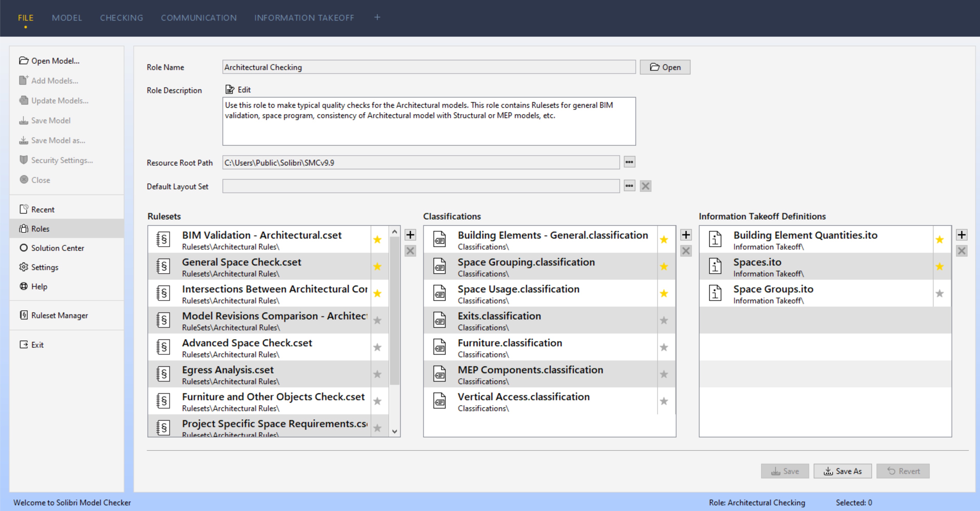Toggle star for Building Element Quantities.ito
This screenshot has height=511, width=980.
[x=940, y=239]
